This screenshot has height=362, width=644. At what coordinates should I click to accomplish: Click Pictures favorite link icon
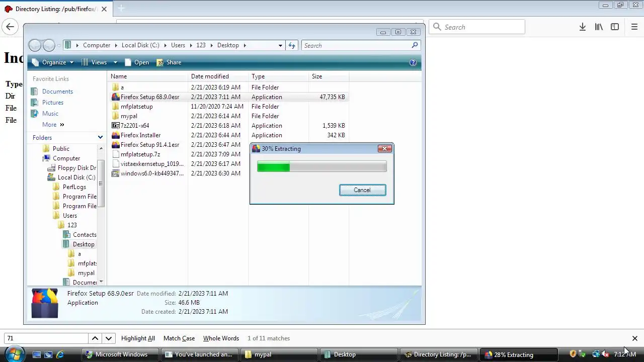point(34,103)
